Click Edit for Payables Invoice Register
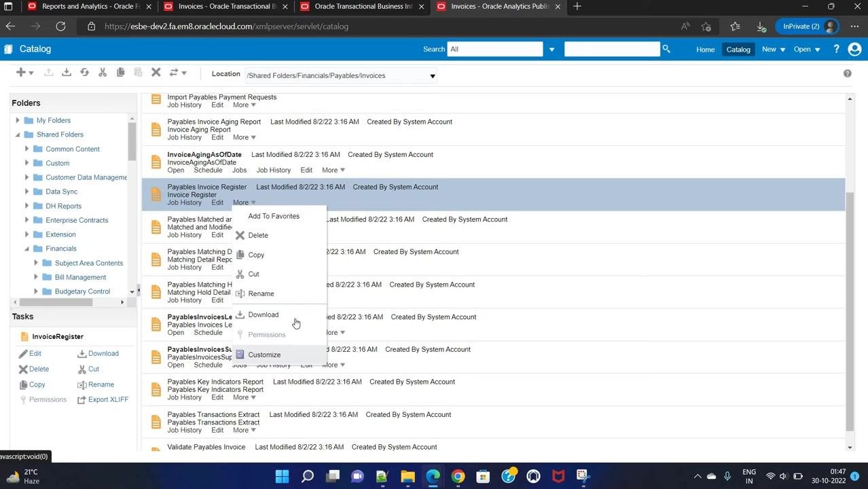The height and width of the screenshot is (489, 868). pyautogui.click(x=217, y=202)
